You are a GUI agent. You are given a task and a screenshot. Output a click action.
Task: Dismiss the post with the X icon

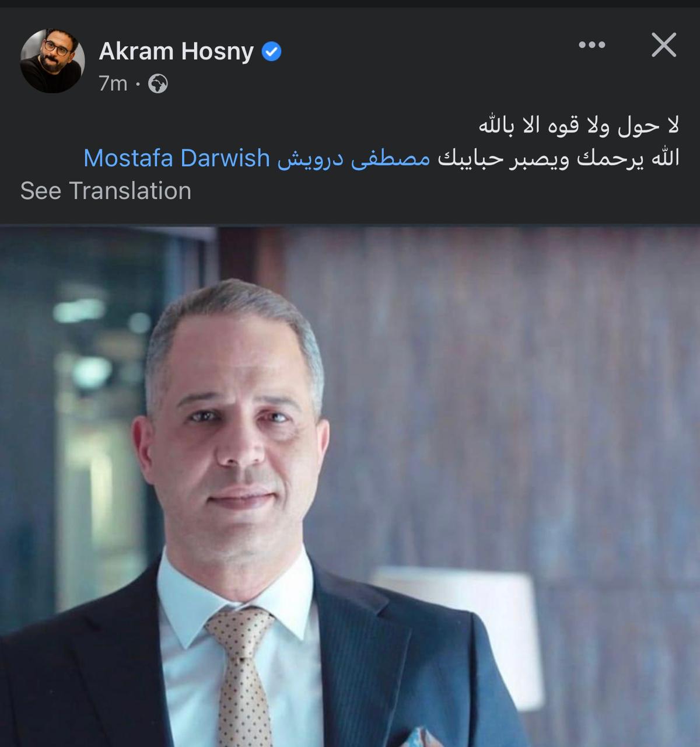(664, 45)
